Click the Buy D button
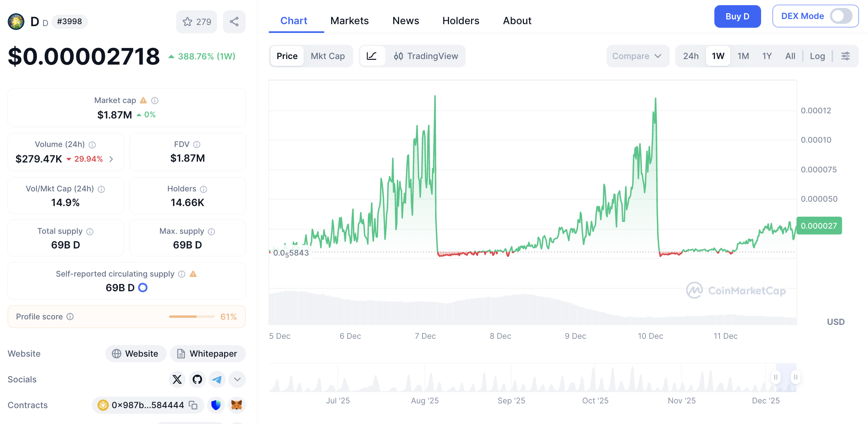 click(x=737, y=16)
